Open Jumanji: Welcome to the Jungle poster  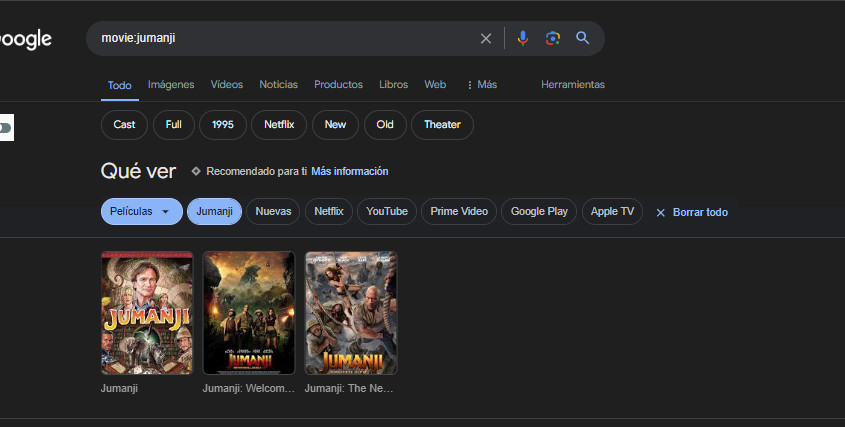[249, 312]
